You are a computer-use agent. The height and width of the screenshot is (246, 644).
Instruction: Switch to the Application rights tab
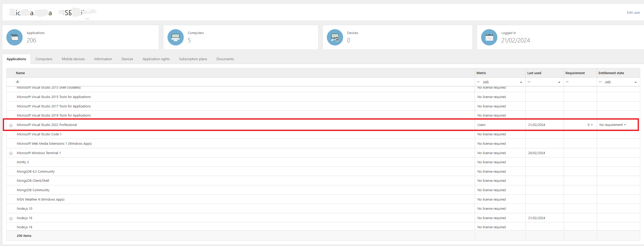[156, 59]
